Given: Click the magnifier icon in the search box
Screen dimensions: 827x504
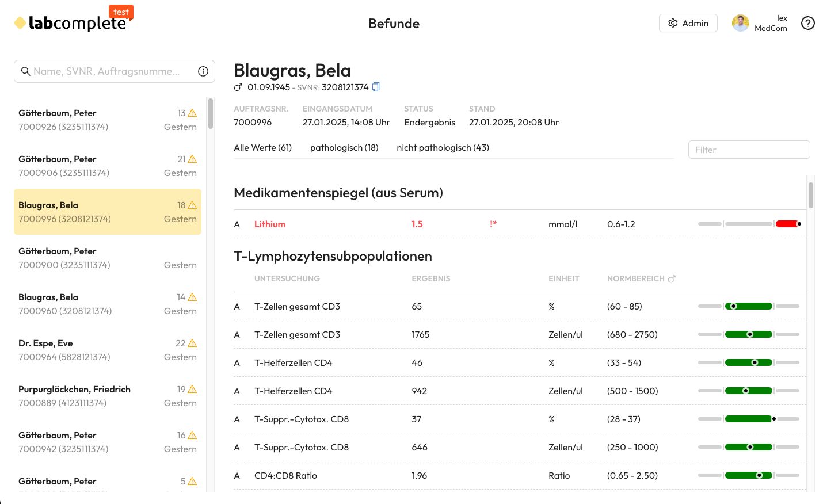Looking at the screenshot, I should [x=26, y=71].
